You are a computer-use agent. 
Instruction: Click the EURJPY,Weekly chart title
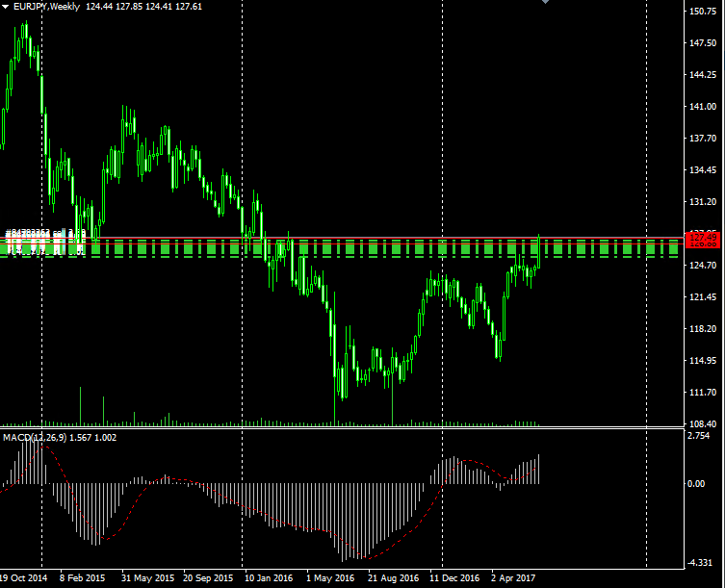click(x=47, y=7)
